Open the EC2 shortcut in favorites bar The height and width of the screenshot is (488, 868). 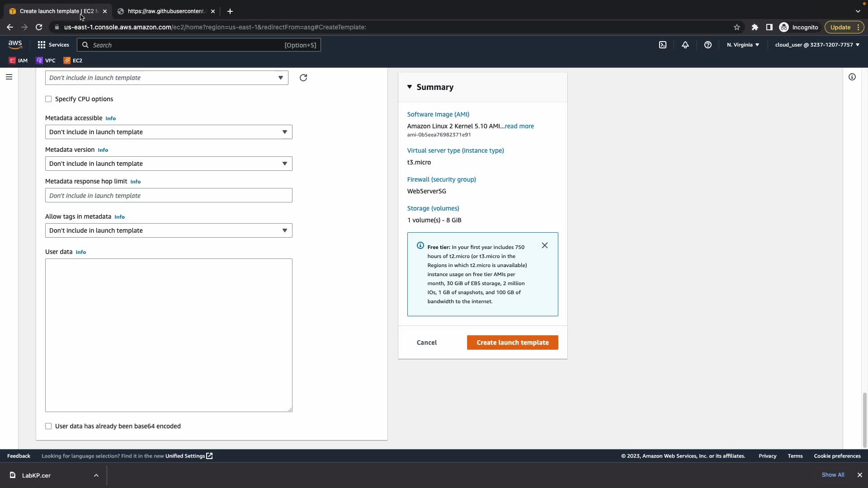tap(73, 61)
